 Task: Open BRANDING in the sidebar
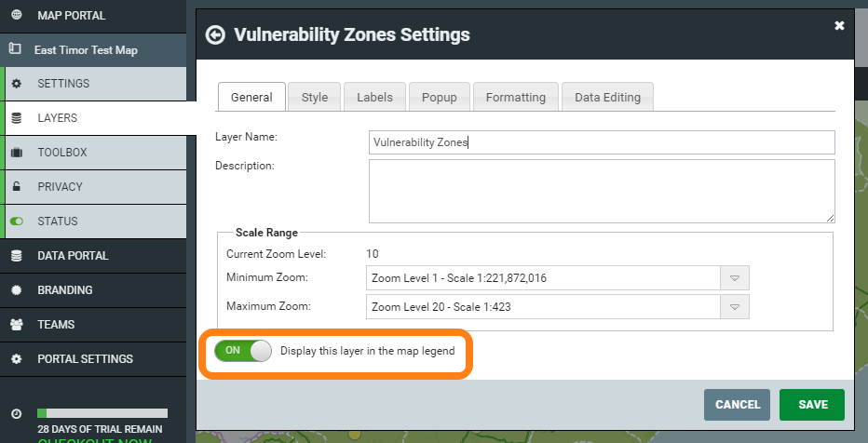point(93,289)
